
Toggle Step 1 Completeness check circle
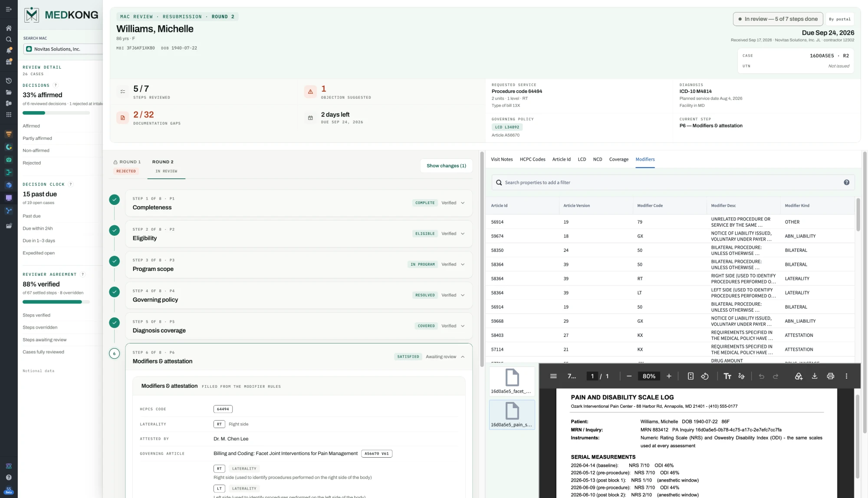point(114,200)
